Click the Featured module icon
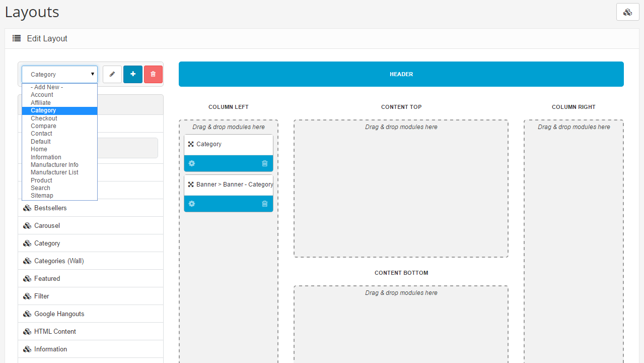 (x=27, y=278)
